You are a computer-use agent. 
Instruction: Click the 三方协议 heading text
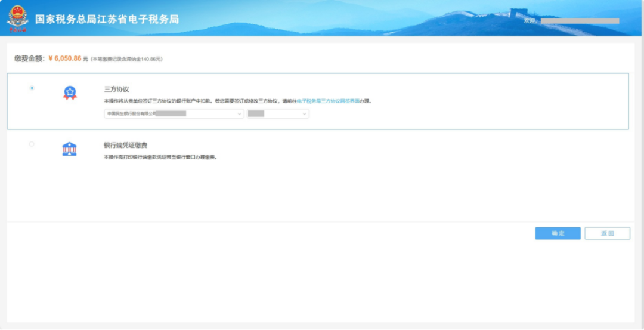[x=117, y=89]
